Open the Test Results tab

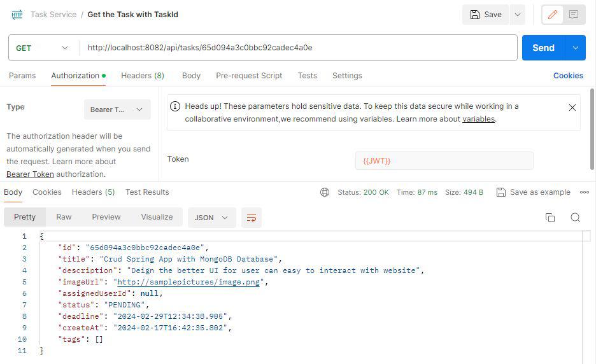pyautogui.click(x=147, y=192)
